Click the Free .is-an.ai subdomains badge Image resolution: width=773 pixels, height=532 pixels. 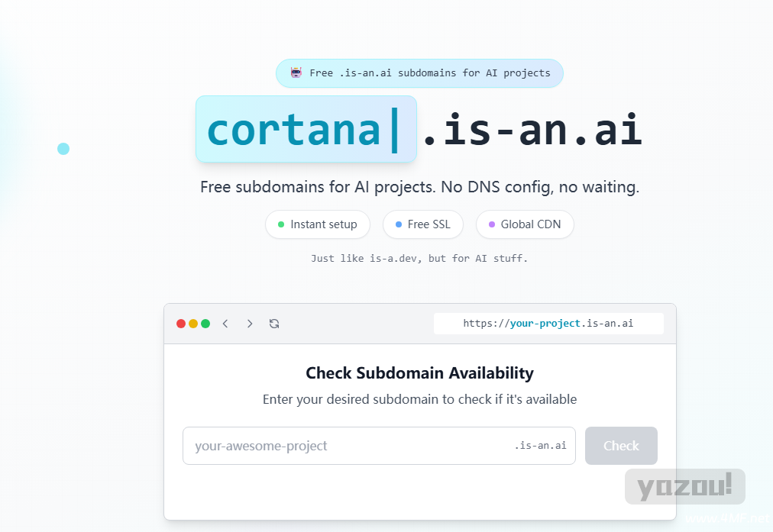419,73
